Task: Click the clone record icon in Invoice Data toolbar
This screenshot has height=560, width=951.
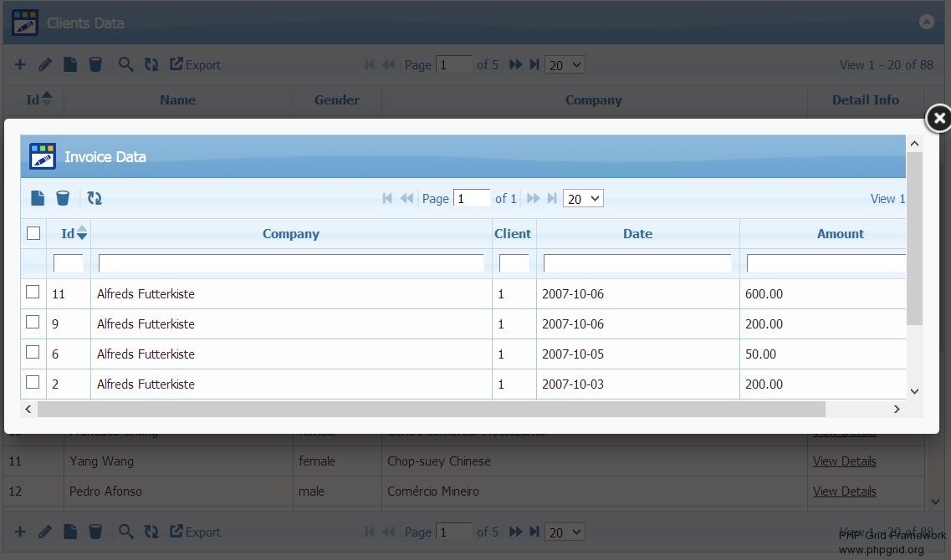Action: pyautogui.click(x=38, y=198)
